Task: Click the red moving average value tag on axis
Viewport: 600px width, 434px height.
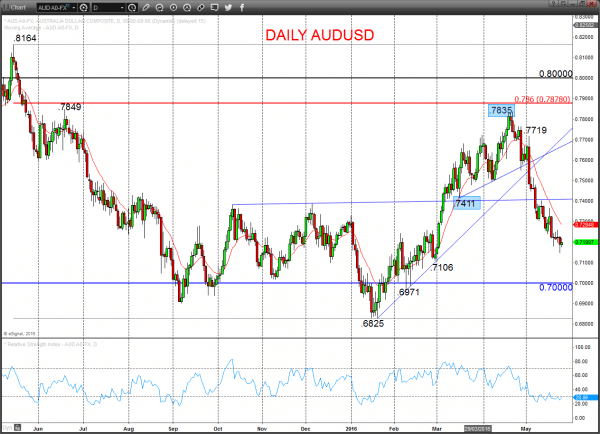Action: click(x=586, y=225)
